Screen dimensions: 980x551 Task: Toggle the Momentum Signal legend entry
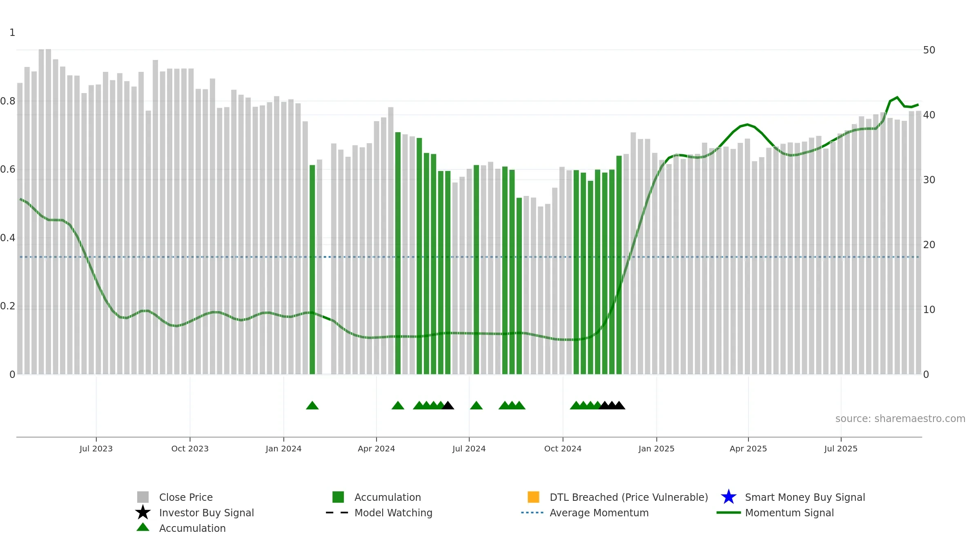(x=775, y=513)
